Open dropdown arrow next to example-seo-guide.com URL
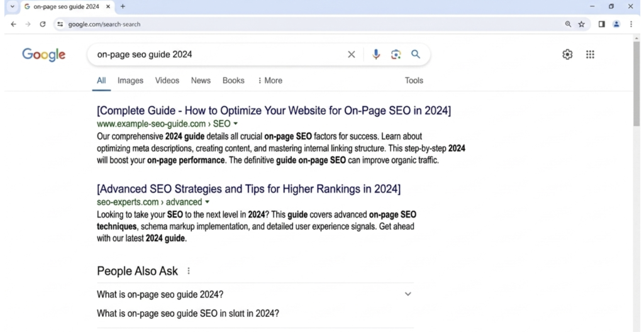Screen dimensions: 644x332 [235, 124]
